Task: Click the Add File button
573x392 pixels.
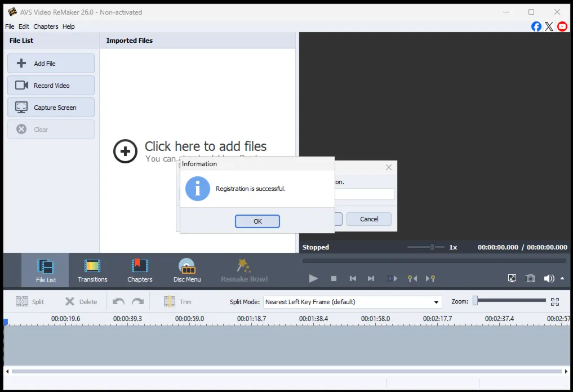Action: coord(51,64)
